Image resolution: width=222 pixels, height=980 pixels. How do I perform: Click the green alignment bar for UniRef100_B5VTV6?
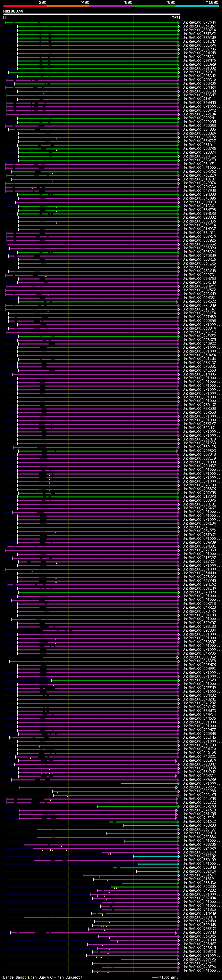tap(150, 959)
